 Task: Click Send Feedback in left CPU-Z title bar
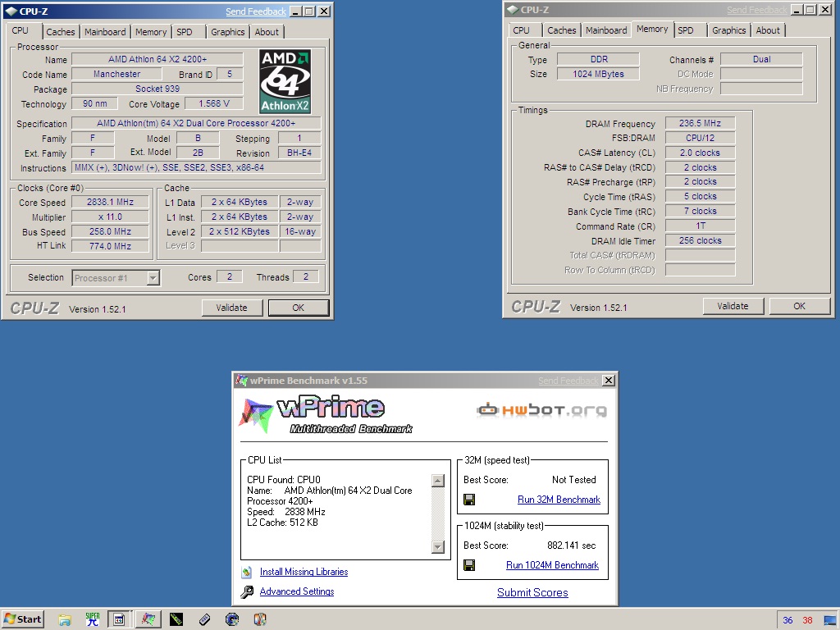pos(256,11)
